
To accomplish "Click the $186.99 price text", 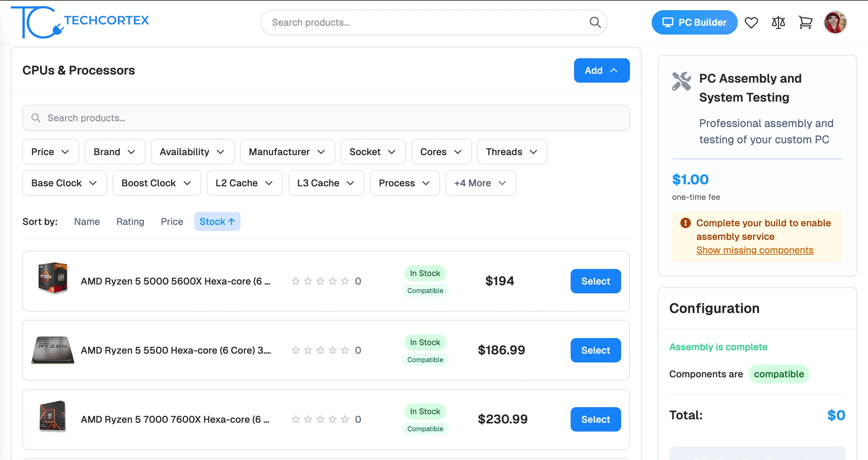I will 501,350.
